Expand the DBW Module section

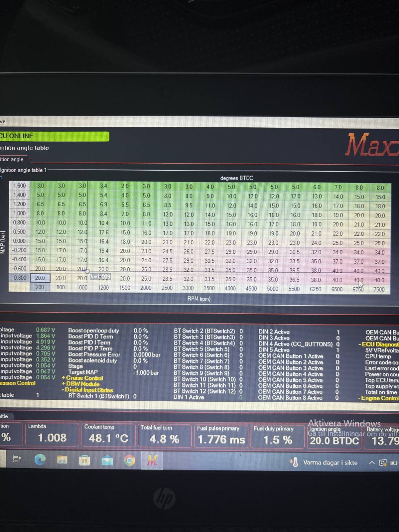pyautogui.click(x=81, y=384)
